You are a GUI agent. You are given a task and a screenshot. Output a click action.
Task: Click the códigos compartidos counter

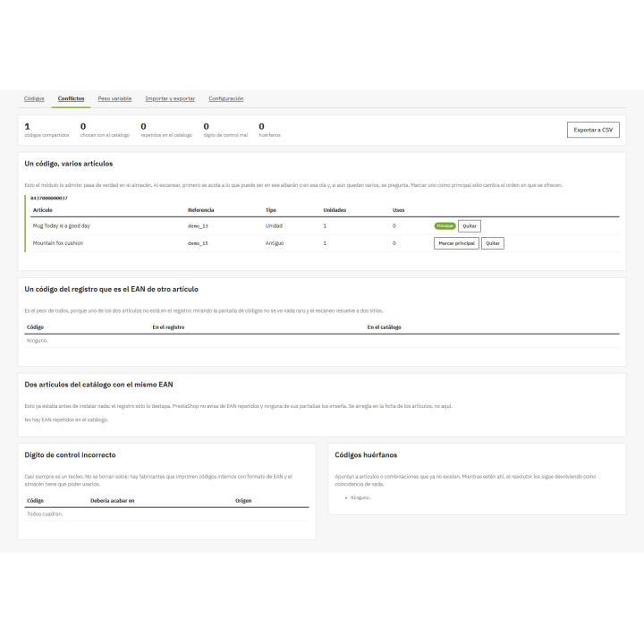(47, 130)
